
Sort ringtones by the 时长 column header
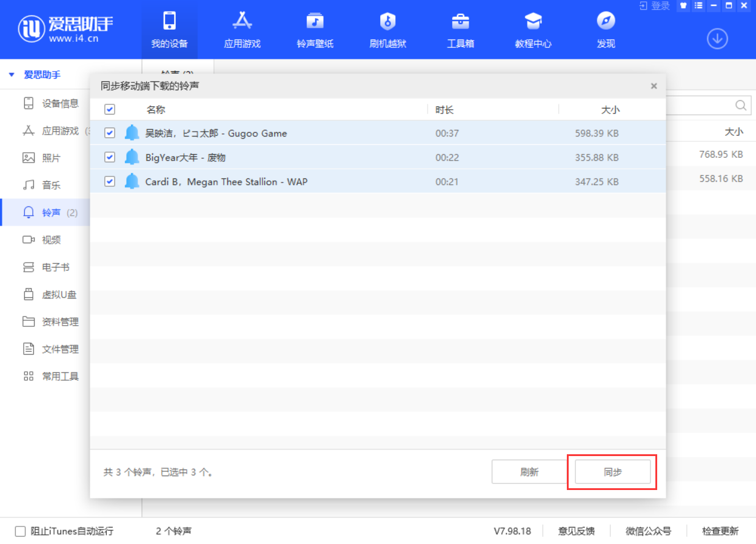[x=444, y=110]
